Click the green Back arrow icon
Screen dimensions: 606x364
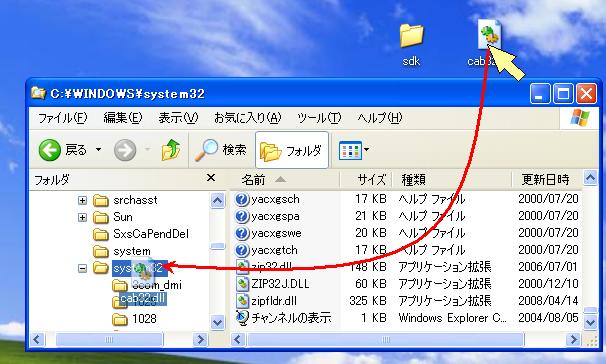tap(49, 150)
